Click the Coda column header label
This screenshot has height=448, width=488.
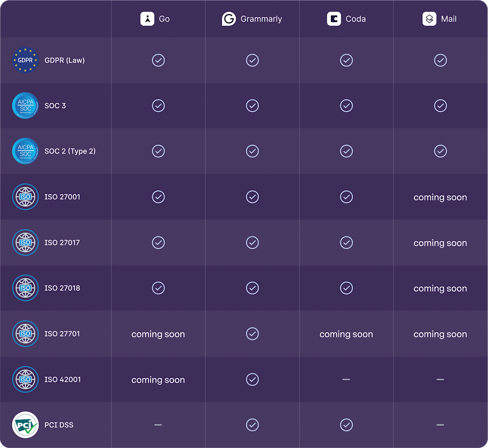[x=355, y=19]
